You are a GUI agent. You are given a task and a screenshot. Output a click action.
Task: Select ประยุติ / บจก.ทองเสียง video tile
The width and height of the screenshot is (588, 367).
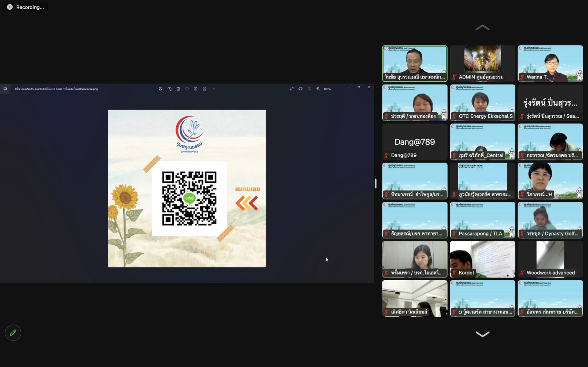tap(415, 103)
